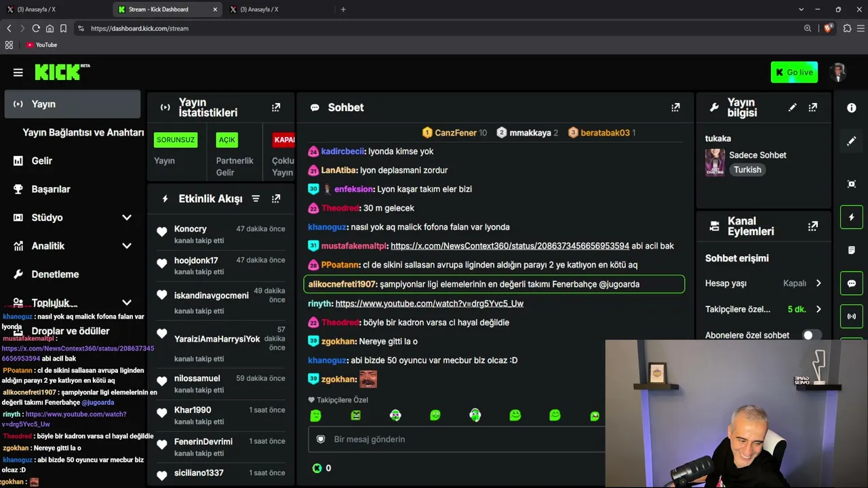This screenshot has height=488, width=868.
Task: Open the browser extensions puzzle icon
Action: click(x=847, y=28)
